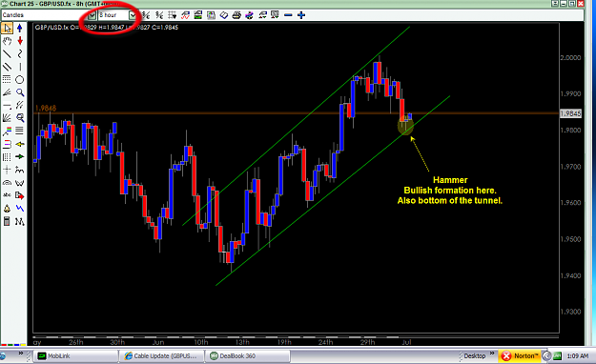Click the Norton tray button
Image resolution: width=596 pixels, height=364 pixels.
[x=519, y=356]
